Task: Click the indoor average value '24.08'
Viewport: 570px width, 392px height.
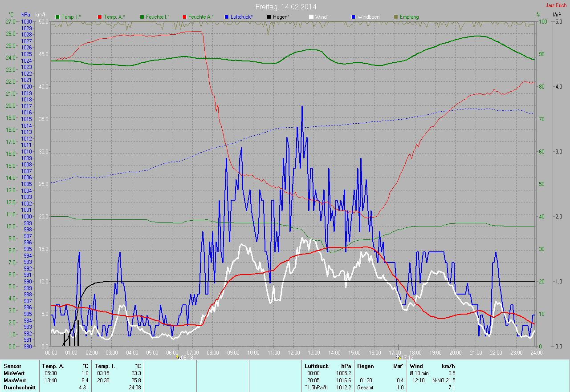Action: pyautogui.click(x=134, y=387)
